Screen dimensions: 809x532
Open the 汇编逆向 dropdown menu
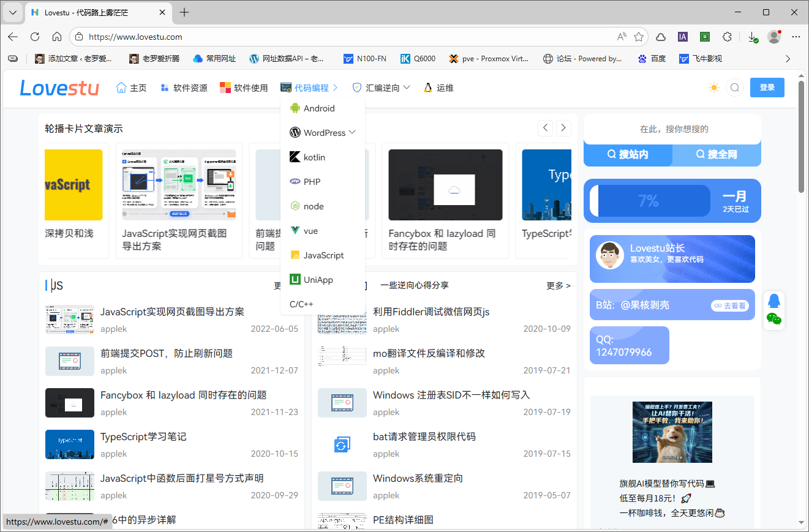pyautogui.click(x=380, y=88)
